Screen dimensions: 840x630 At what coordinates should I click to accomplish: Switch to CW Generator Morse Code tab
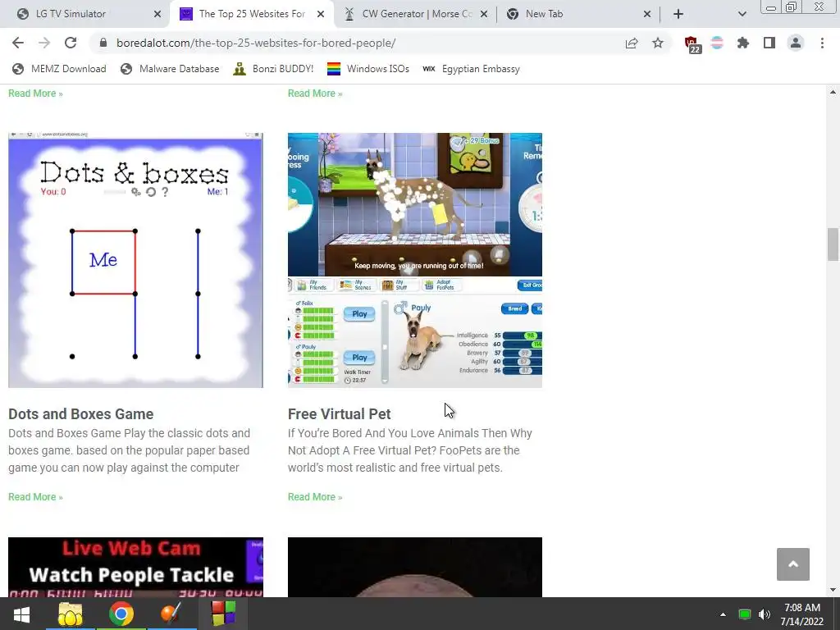click(x=415, y=14)
